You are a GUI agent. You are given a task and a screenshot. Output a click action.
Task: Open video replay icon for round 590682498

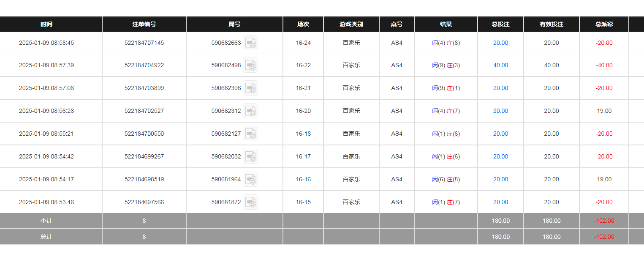(x=250, y=65)
